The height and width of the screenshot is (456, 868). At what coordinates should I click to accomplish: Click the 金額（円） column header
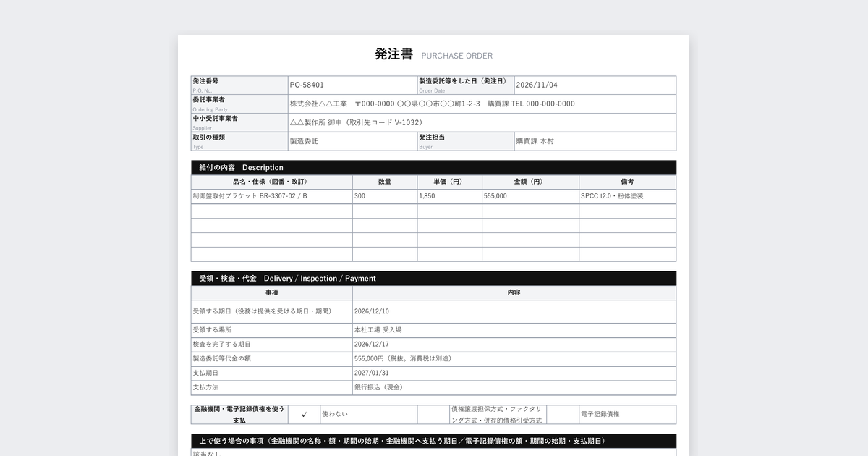(x=530, y=182)
